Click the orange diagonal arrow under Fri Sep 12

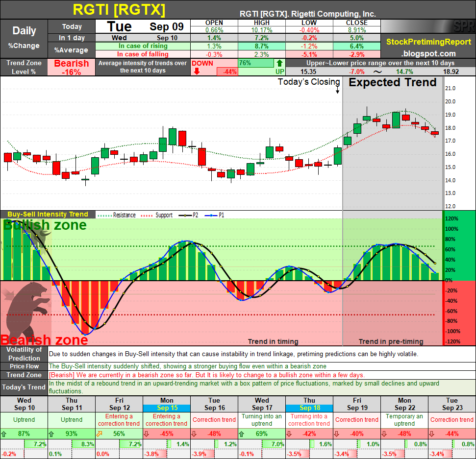pos(99,434)
